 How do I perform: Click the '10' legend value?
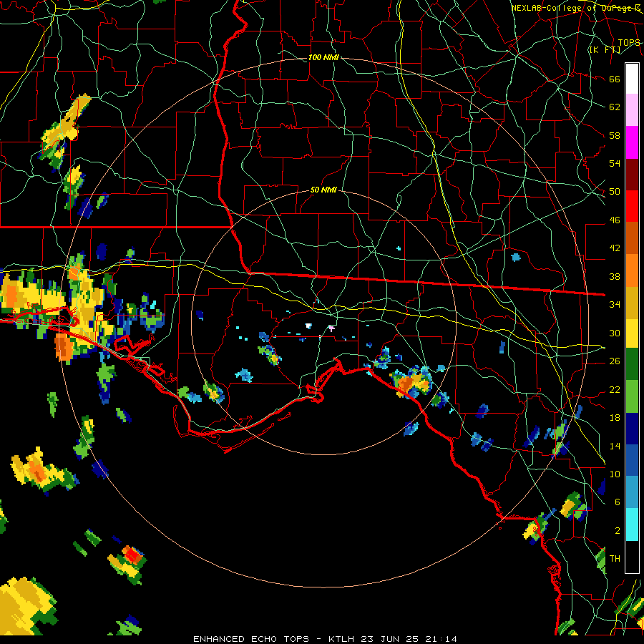[x=615, y=474]
